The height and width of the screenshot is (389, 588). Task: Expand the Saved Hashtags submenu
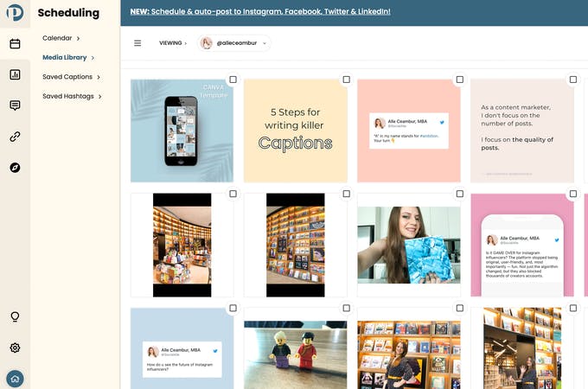coord(72,96)
